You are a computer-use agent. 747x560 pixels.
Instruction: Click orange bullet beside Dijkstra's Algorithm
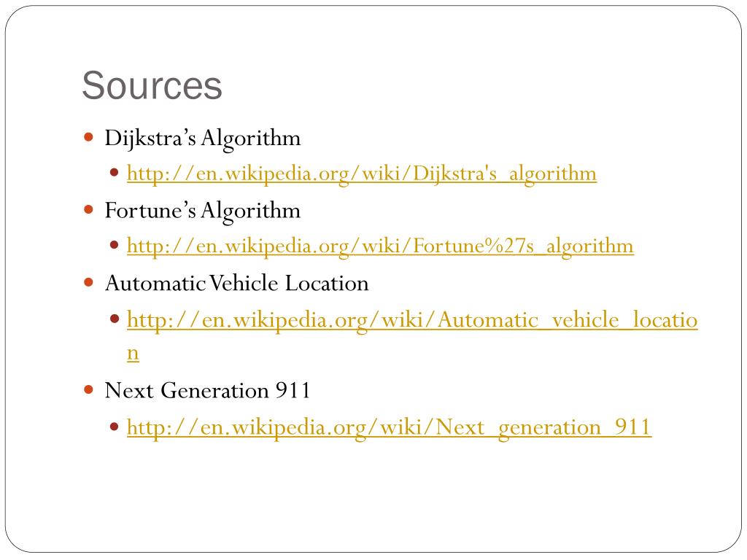click(88, 138)
